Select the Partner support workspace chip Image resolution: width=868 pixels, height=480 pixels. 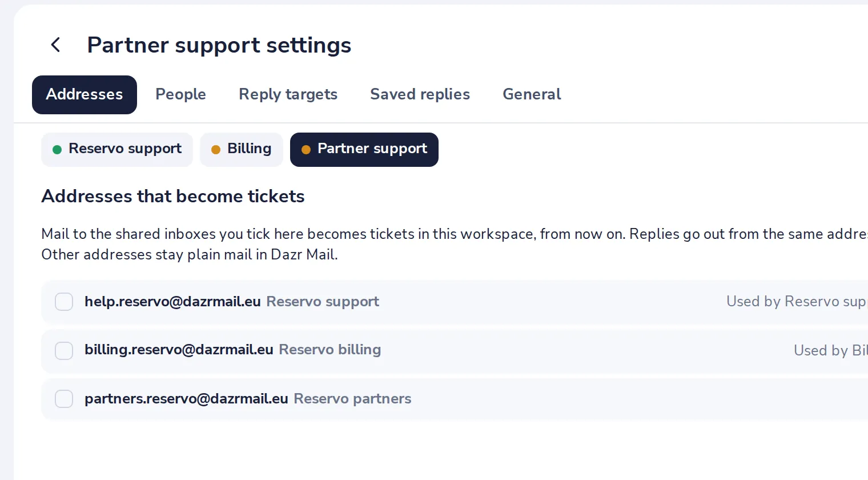coord(364,150)
